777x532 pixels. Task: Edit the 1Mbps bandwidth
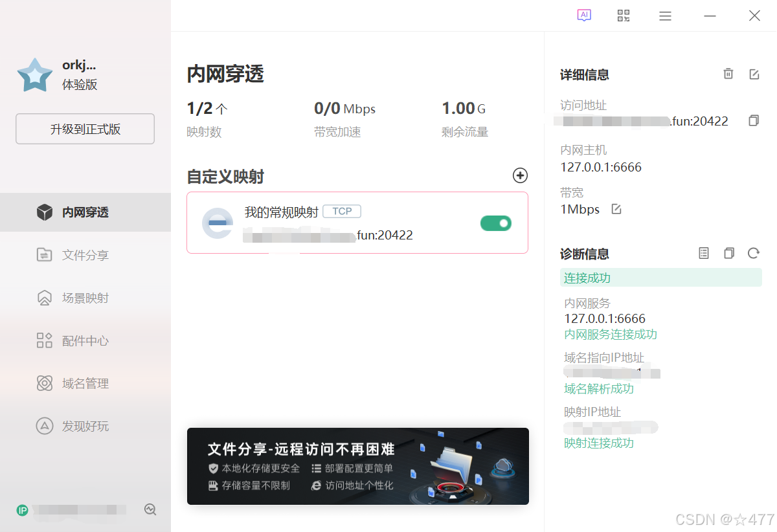pyautogui.click(x=616, y=209)
